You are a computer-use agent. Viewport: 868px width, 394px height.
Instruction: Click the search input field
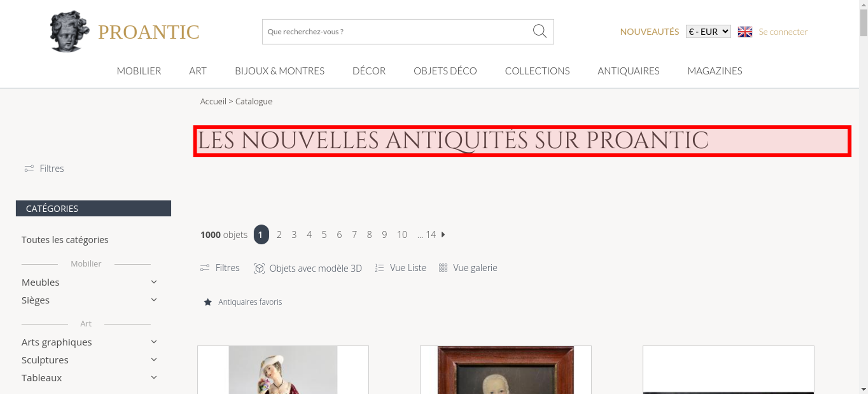coord(397,32)
